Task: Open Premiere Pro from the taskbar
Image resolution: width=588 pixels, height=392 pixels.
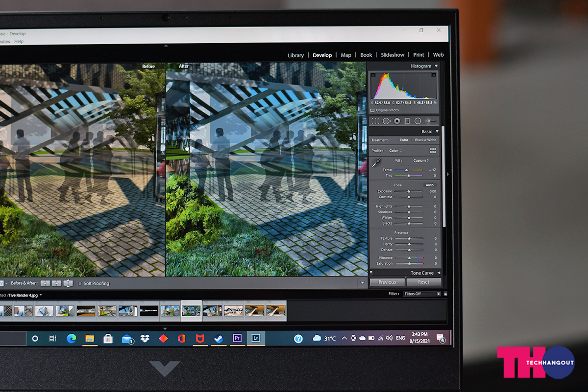Action: (x=237, y=338)
